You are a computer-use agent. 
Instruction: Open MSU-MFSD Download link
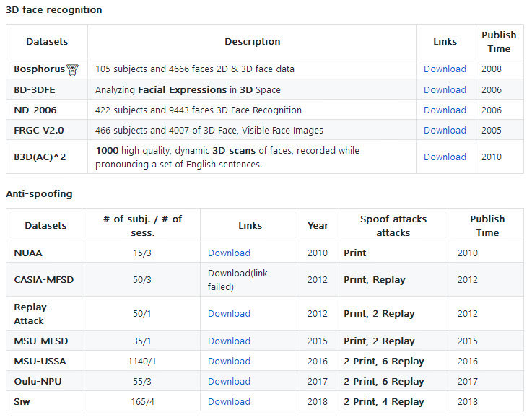tap(229, 341)
